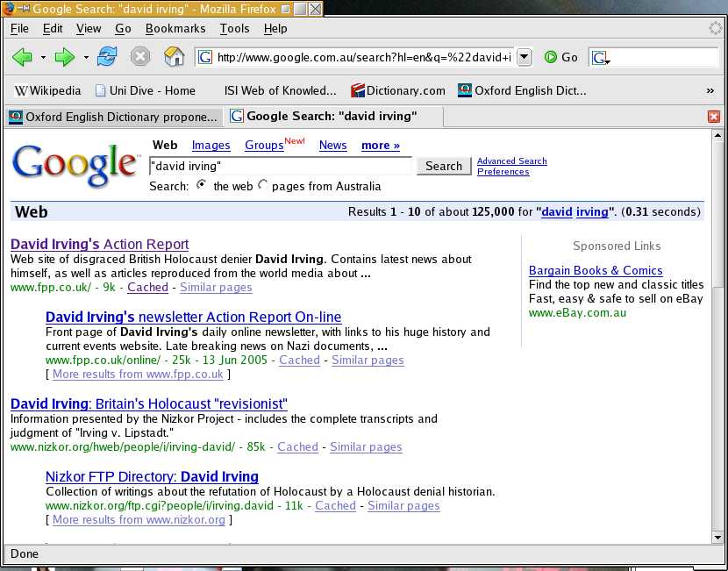Open the Wikipedia bookmark
Viewport: 728px width, 571px height.
point(48,90)
